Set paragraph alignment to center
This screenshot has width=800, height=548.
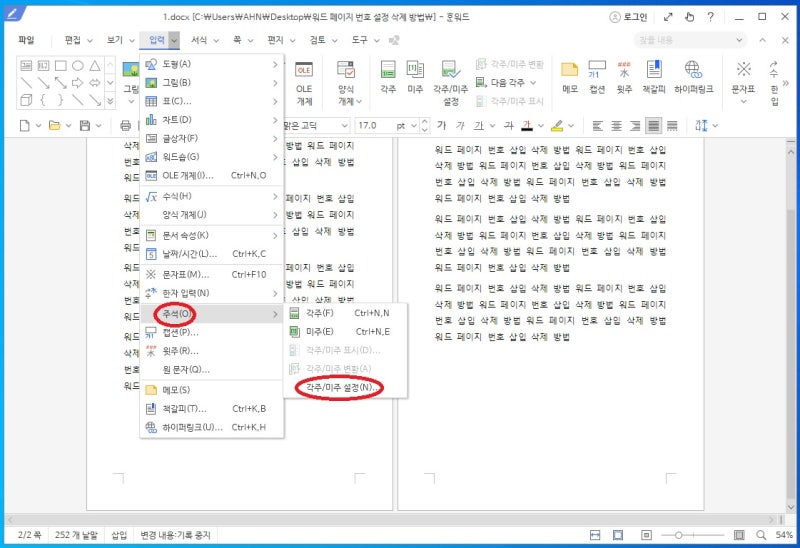[x=616, y=126]
